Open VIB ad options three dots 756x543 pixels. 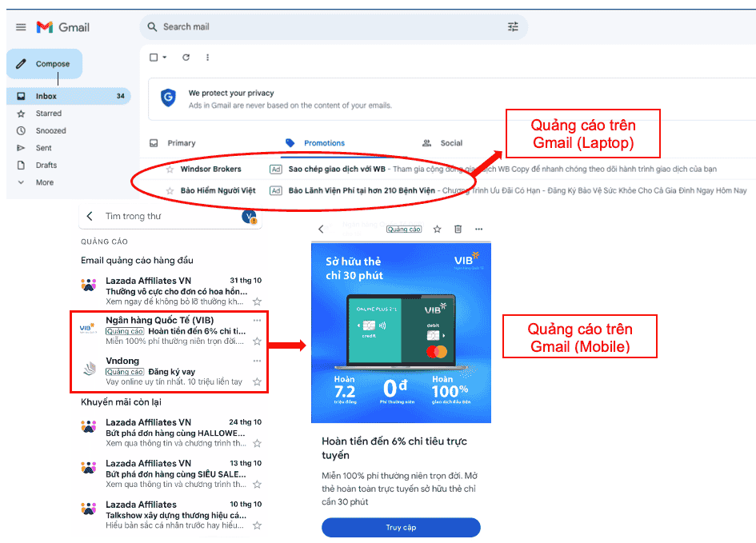tap(257, 321)
